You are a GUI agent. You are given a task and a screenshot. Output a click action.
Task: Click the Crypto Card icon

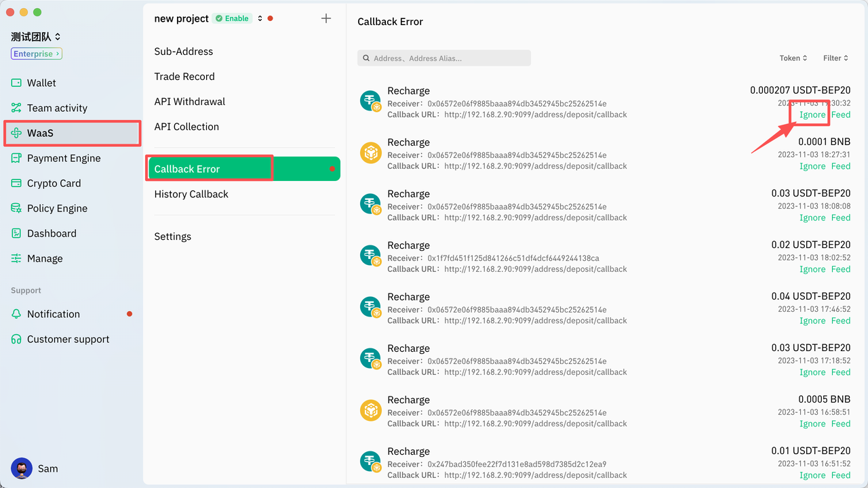[x=16, y=183]
